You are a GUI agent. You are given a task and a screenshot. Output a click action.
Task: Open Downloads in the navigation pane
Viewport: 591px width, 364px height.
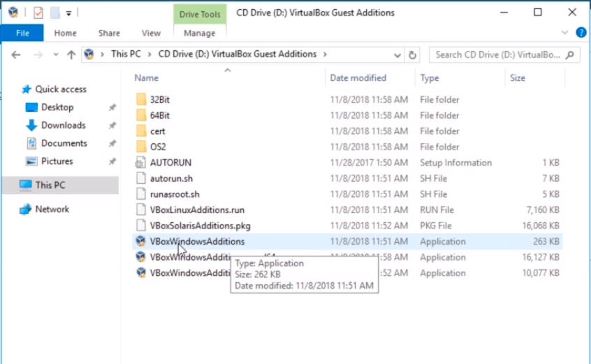pos(64,126)
